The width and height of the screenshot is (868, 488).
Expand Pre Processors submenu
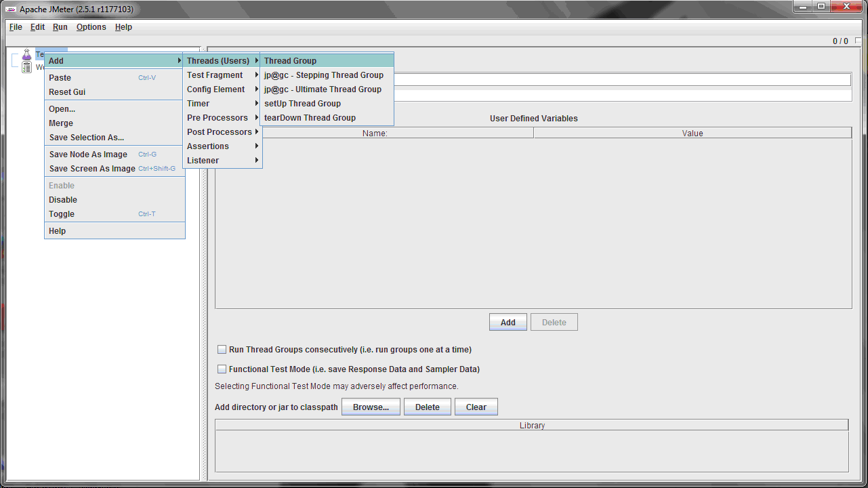pyautogui.click(x=222, y=118)
